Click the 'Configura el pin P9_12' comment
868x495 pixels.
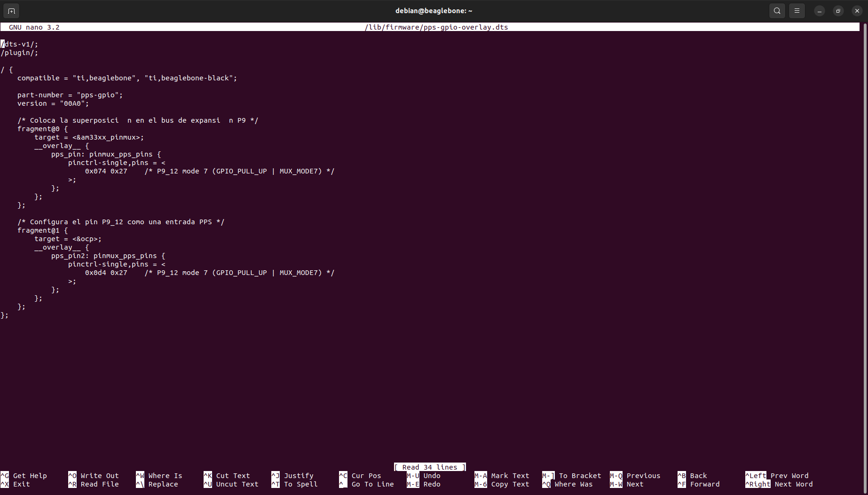(121, 222)
